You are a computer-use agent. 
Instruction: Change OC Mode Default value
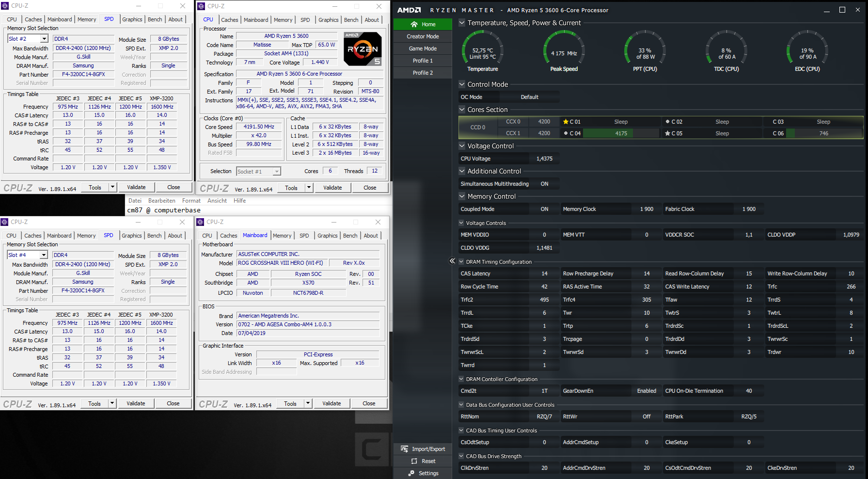point(530,97)
